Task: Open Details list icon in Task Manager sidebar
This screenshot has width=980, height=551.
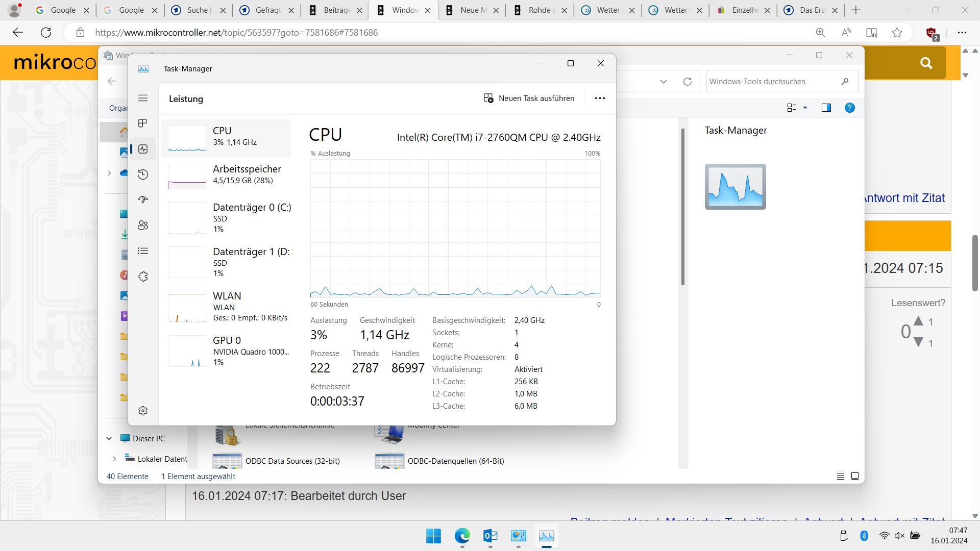Action: coord(143,251)
